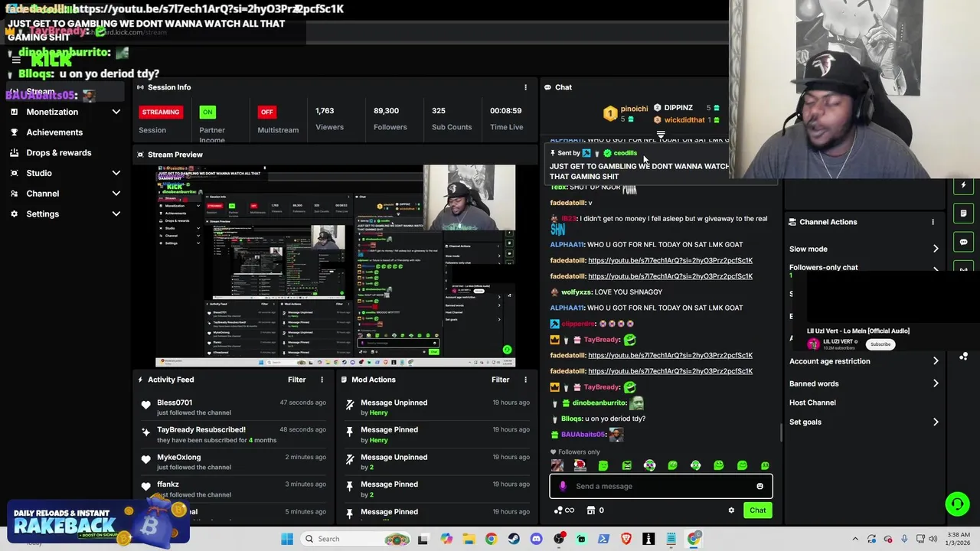Click the 89,300 Followers count
This screenshot has width=980, height=551.
(x=386, y=111)
